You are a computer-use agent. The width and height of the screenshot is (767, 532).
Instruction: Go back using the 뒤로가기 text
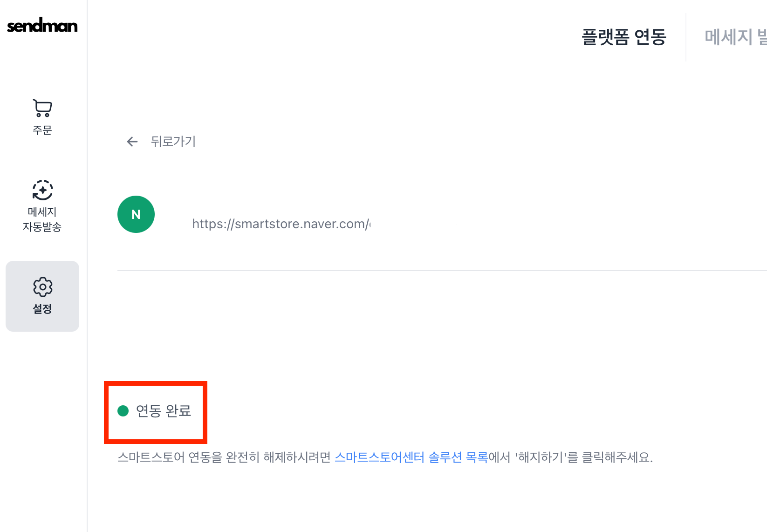tap(173, 142)
